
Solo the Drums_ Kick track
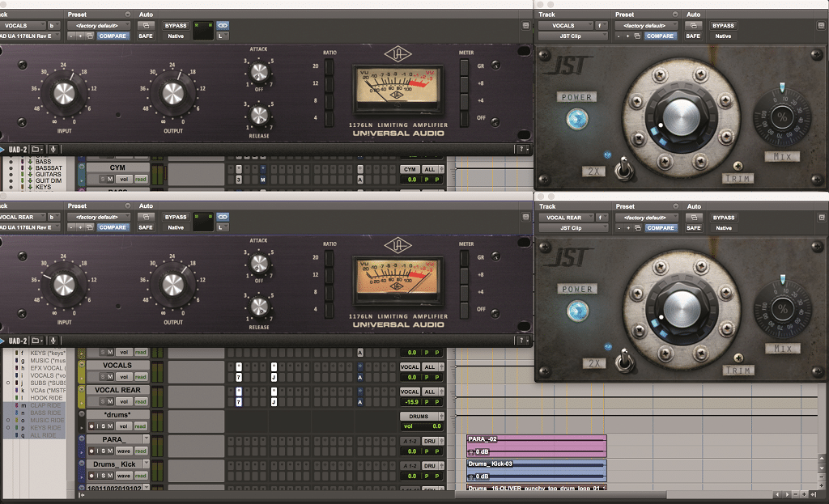[104, 476]
